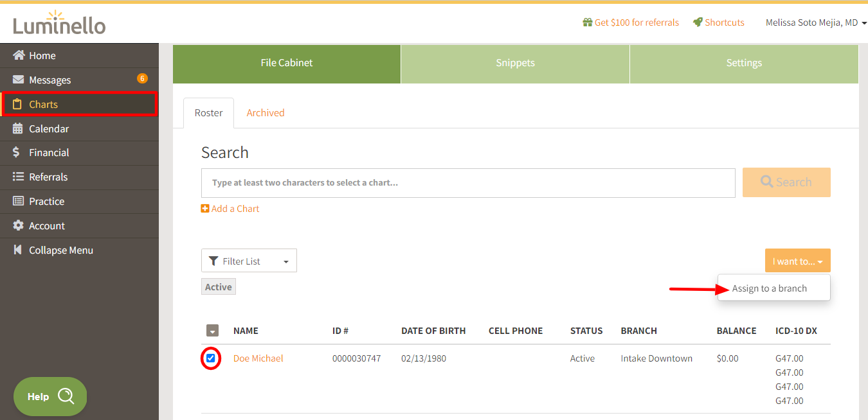Open Account from the sidebar
Viewport: 868px width, 420px height.
click(79, 226)
